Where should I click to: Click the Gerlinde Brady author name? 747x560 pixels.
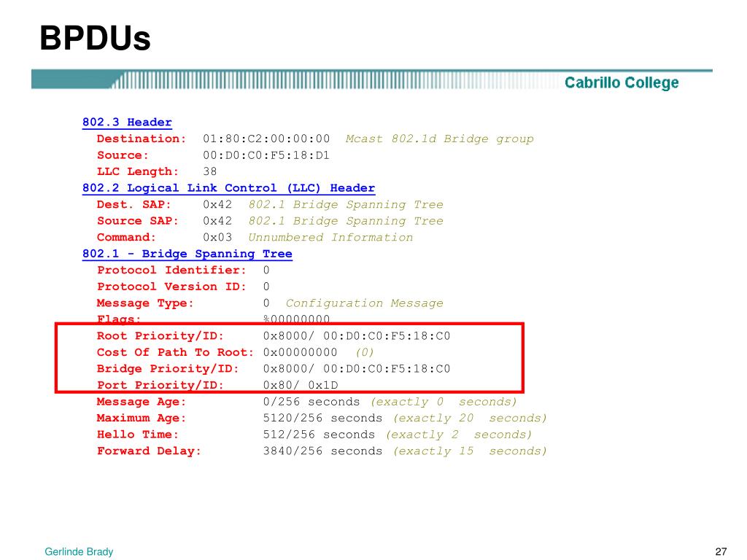pyautogui.click(x=79, y=552)
